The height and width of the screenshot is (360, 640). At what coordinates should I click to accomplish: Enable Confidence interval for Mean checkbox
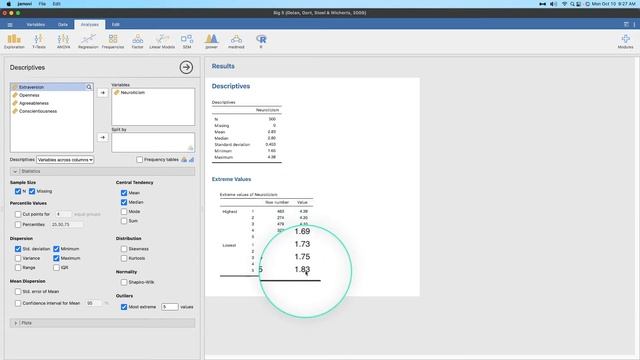tap(18, 303)
